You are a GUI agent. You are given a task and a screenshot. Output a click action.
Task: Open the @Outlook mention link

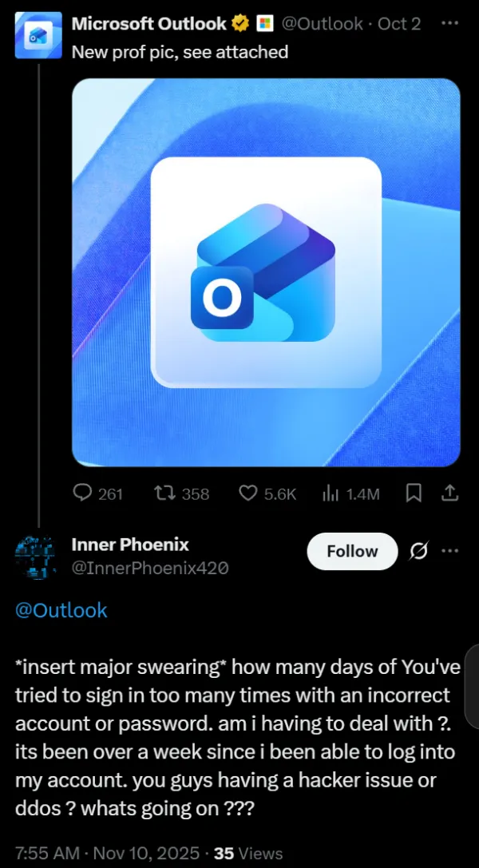tap(61, 610)
